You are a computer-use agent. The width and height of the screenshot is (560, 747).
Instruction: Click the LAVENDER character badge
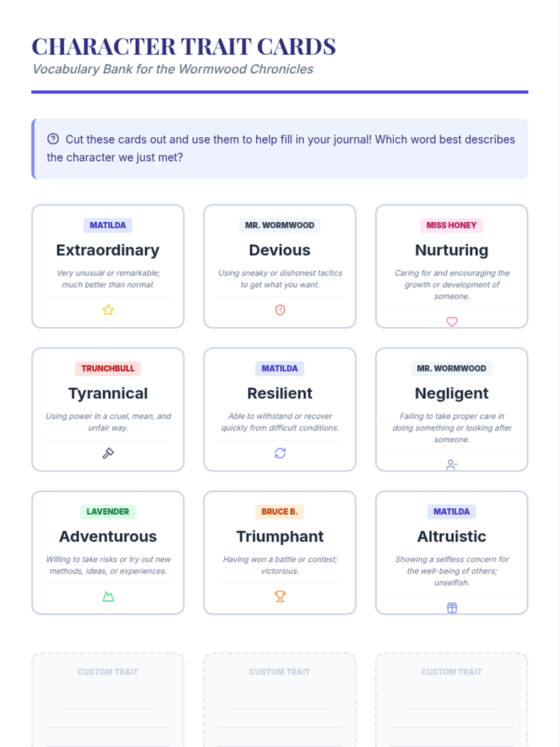coord(108,512)
